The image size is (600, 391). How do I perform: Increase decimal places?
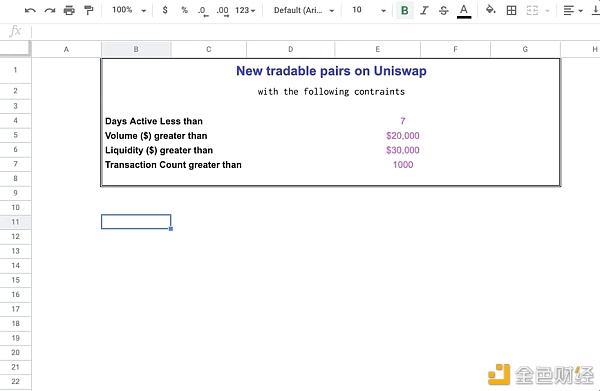tap(222, 11)
